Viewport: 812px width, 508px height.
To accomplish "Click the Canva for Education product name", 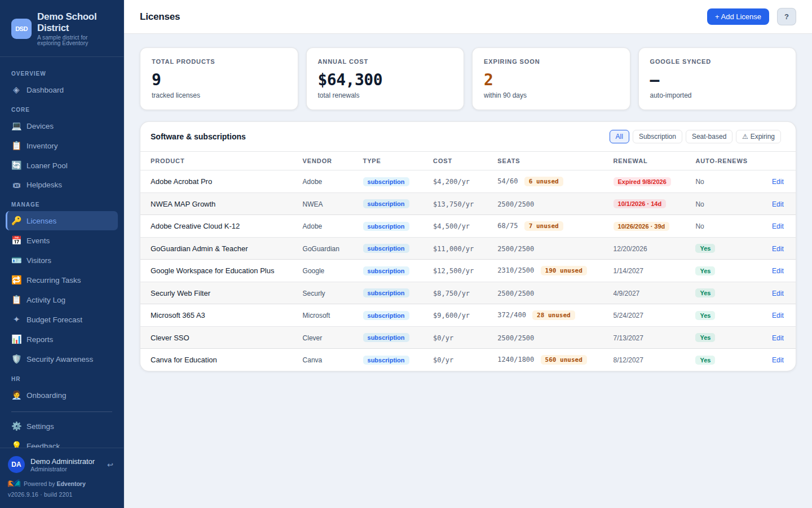I will coord(184,360).
